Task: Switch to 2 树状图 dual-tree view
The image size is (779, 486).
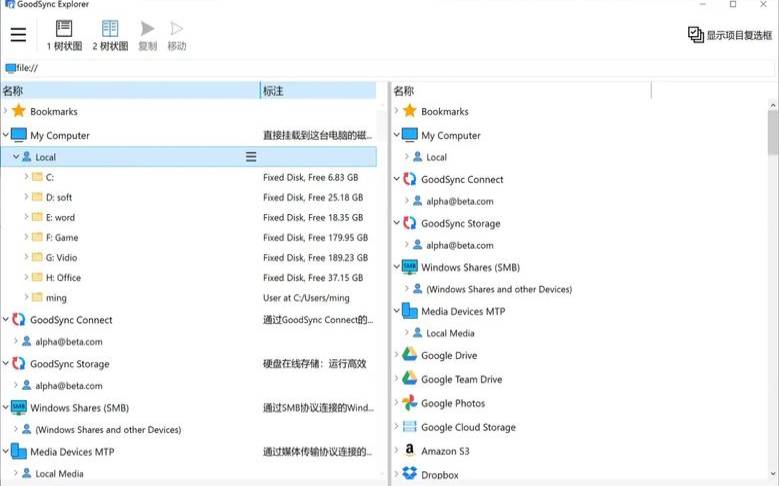Action: (x=110, y=36)
